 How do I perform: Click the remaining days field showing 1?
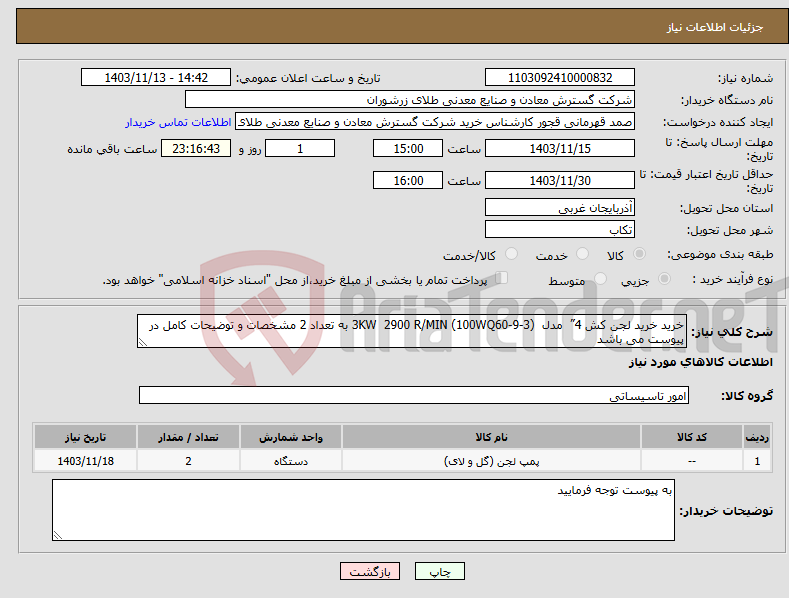300,148
